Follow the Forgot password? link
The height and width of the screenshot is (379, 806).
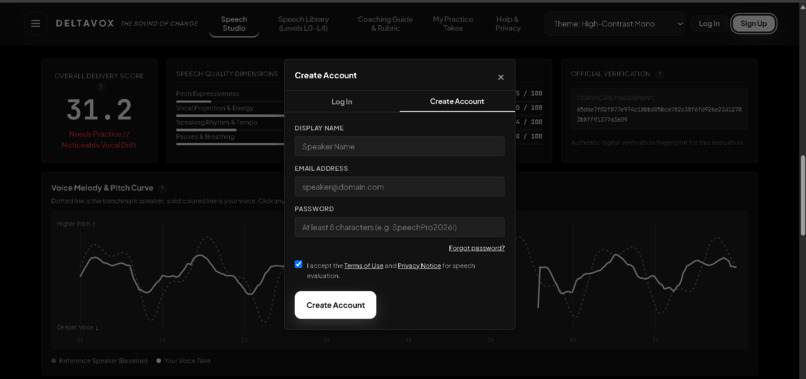(477, 248)
